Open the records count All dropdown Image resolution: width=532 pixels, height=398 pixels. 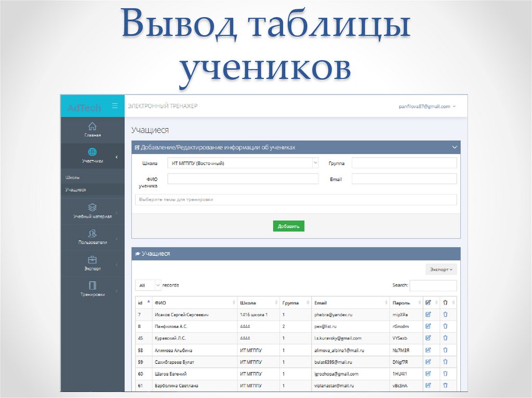[x=148, y=285]
